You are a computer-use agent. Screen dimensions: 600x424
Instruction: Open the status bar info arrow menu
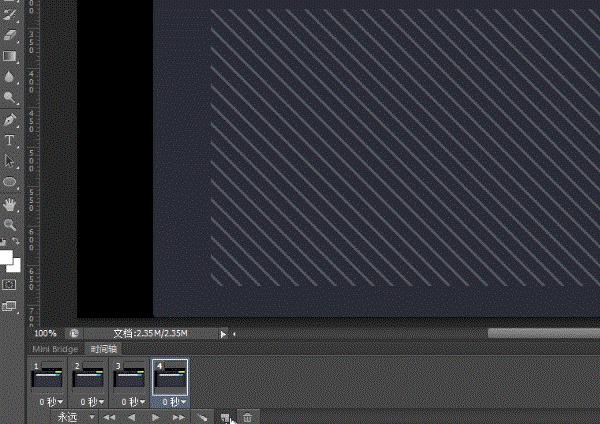coord(223,334)
